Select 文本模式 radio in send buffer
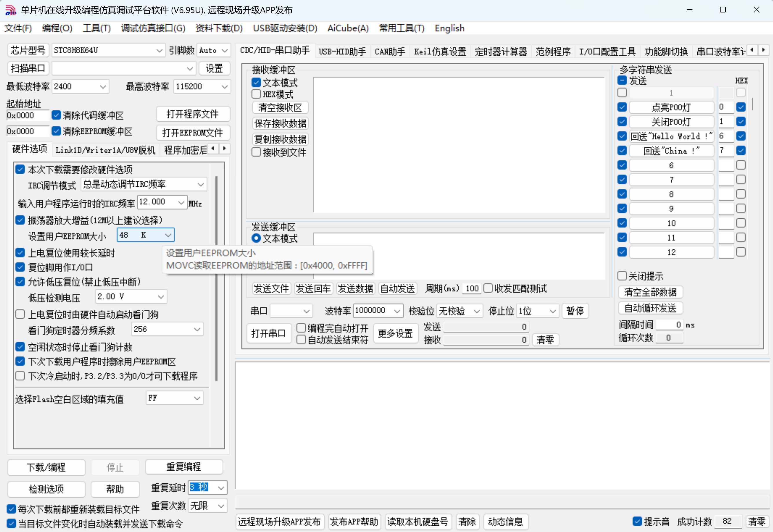This screenshot has width=773, height=532. (256, 238)
